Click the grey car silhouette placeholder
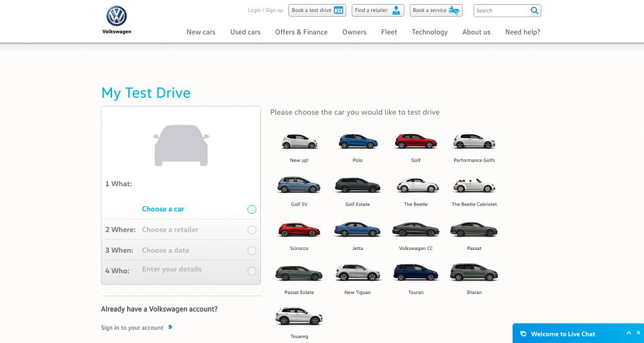This screenshot has width=644, height=343. (181, 145)
